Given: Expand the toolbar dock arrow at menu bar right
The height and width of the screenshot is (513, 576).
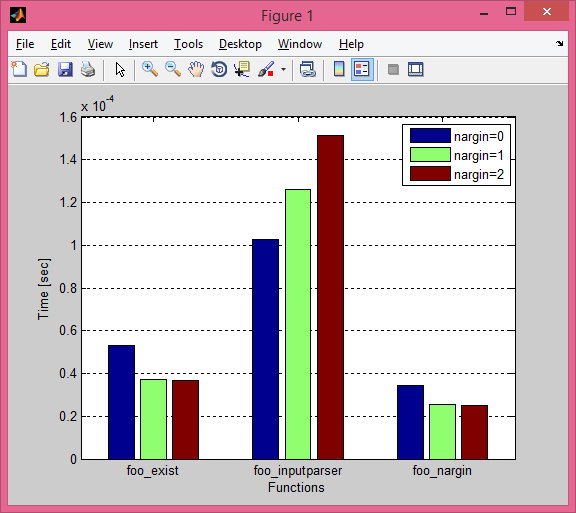Looking at the screenshot, I should tap(559, 43).
